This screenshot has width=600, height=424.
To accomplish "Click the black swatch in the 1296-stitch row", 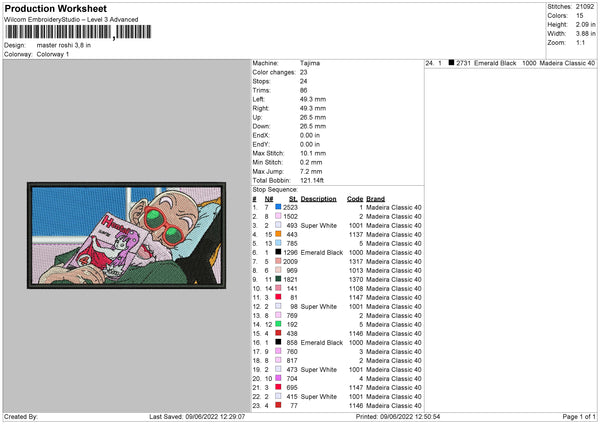I will (x=278, y=252).
